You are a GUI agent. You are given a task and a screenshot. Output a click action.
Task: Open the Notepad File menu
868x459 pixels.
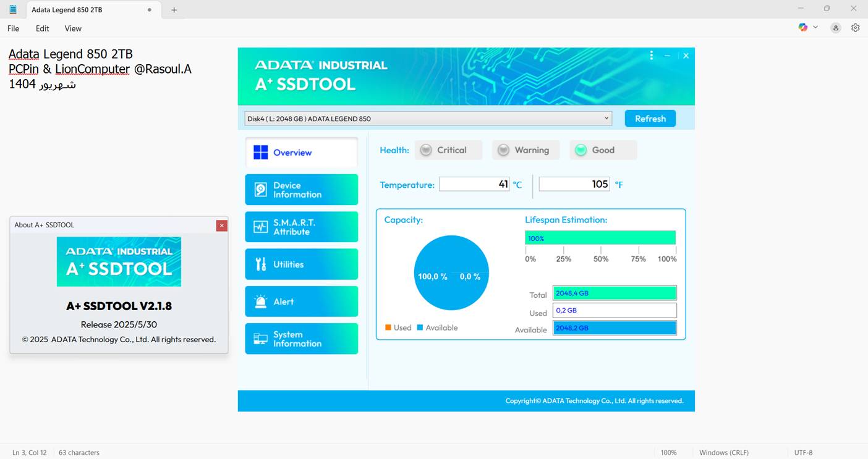point(13,28)
